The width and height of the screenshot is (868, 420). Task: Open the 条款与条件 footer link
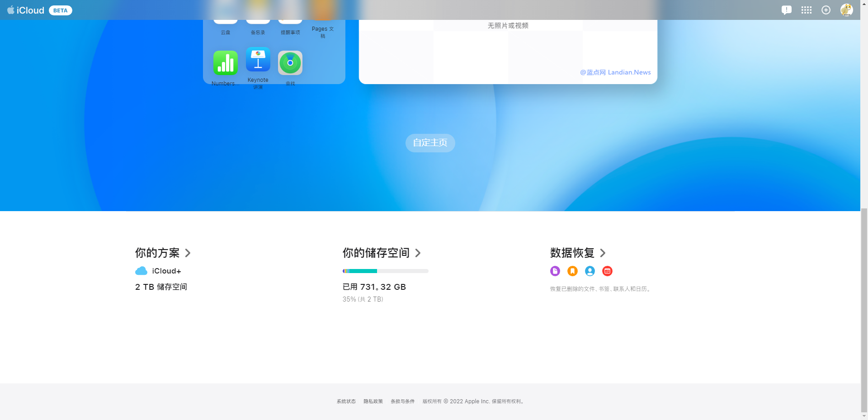(402, 401)
